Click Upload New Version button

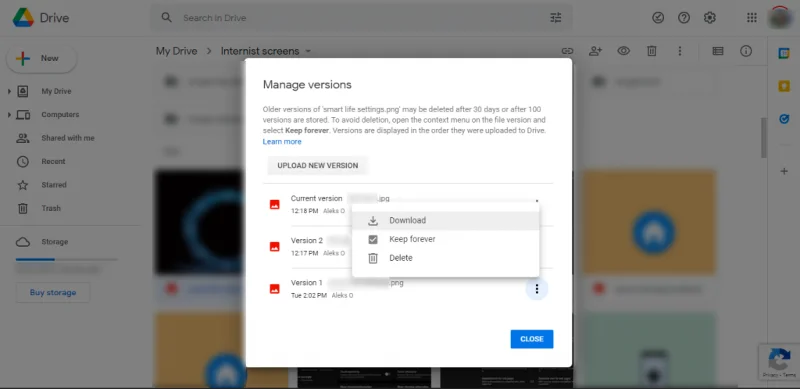pyautogui.click(x=318, y=166)
